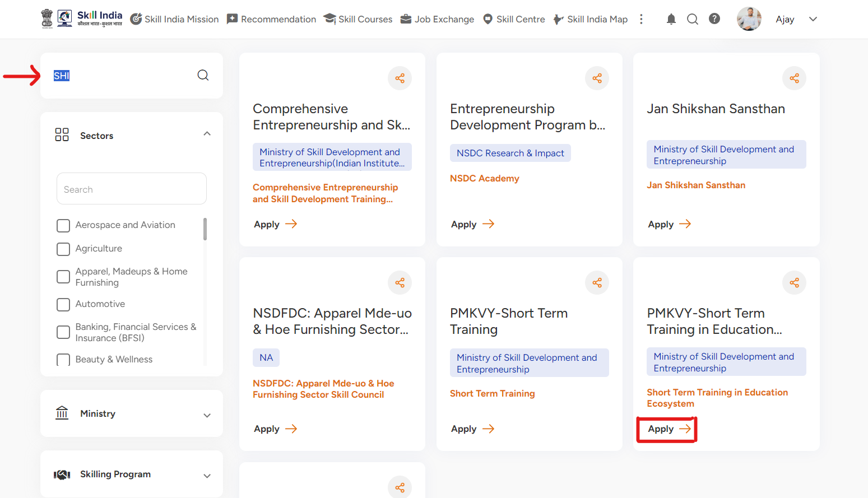
Task: Apply to Entrepreneurship Development Program
Action: pyautogui.click(x=472, y=224)
